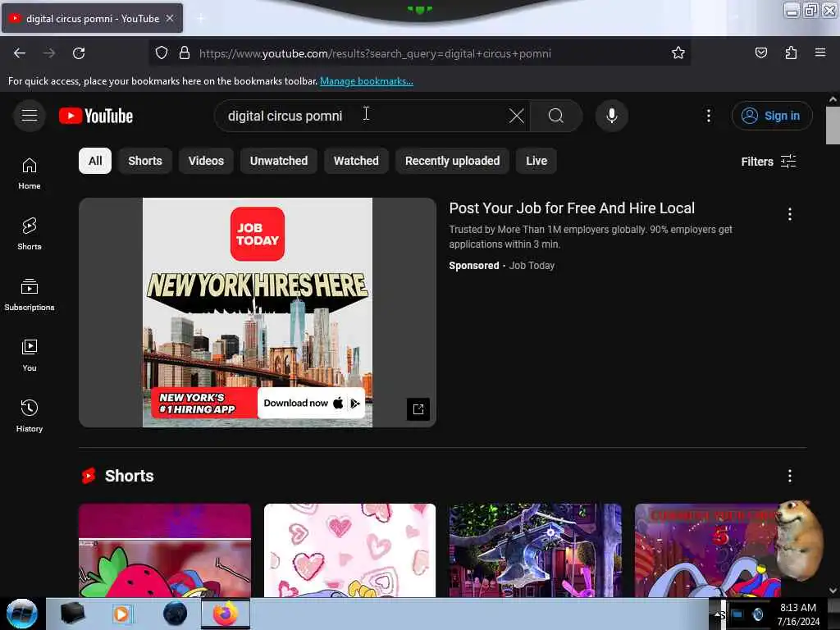This screenshot has width=840, height=630.
Task: Open the dark globe taskbar icon
Action: (175, 614)
